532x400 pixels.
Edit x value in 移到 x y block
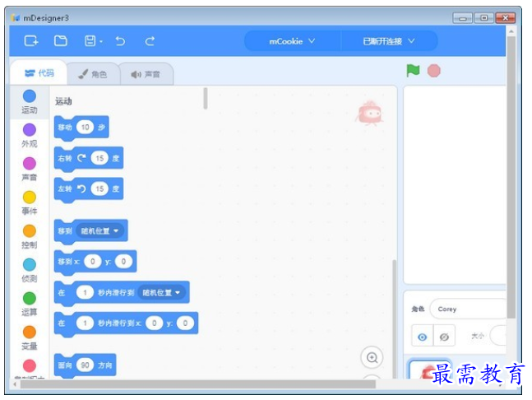click(x=93, y=261)
